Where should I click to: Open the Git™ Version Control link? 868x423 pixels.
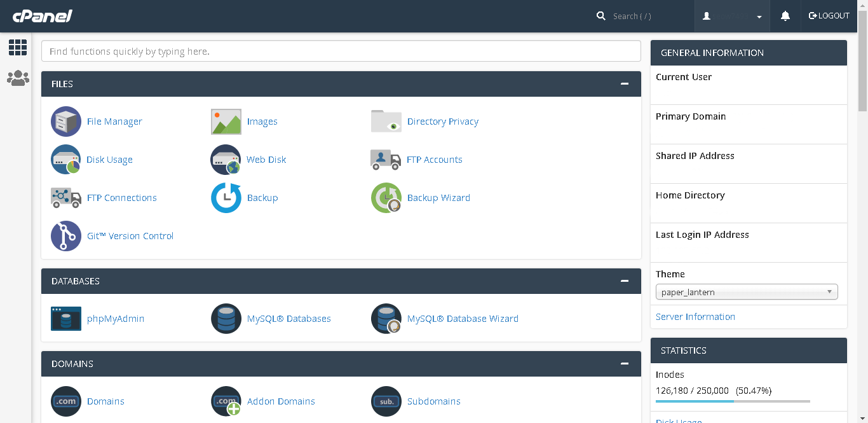coord(130,236)
